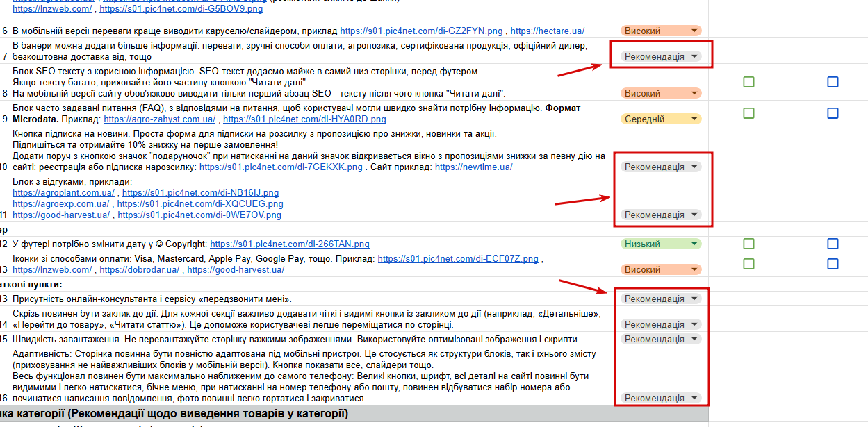Open the Рекомендація dropdown in the Адаптивність row
The width and height of the screenshot is (868, 427).
coord(661,399)
